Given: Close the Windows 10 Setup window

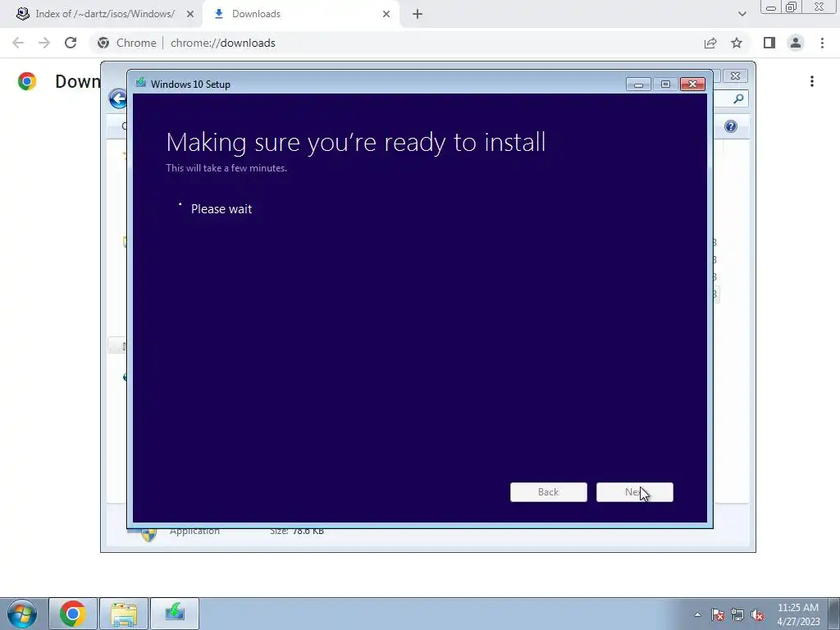Looking at the screenshot, I should click(x=692, y=84).
